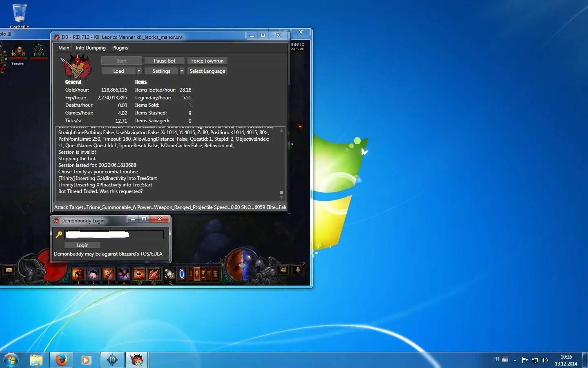Open the chalice icon in the game bar
This screenshot has width=588, height=368.
click(203, 274)
